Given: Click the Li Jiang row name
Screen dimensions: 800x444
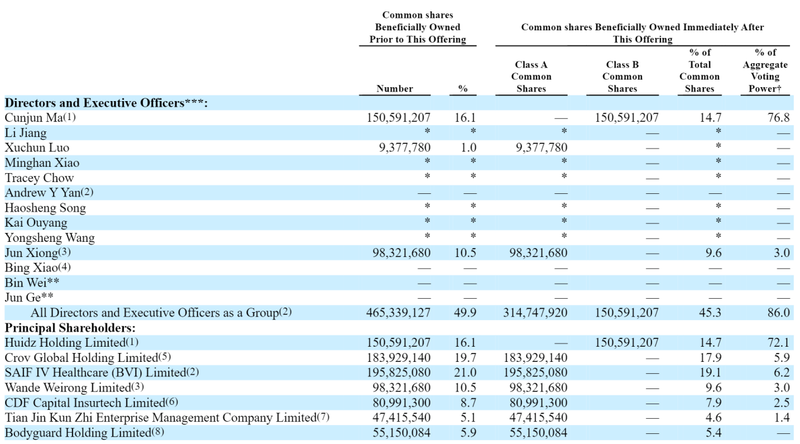Looking at the screenshot, I should point(26,133).
